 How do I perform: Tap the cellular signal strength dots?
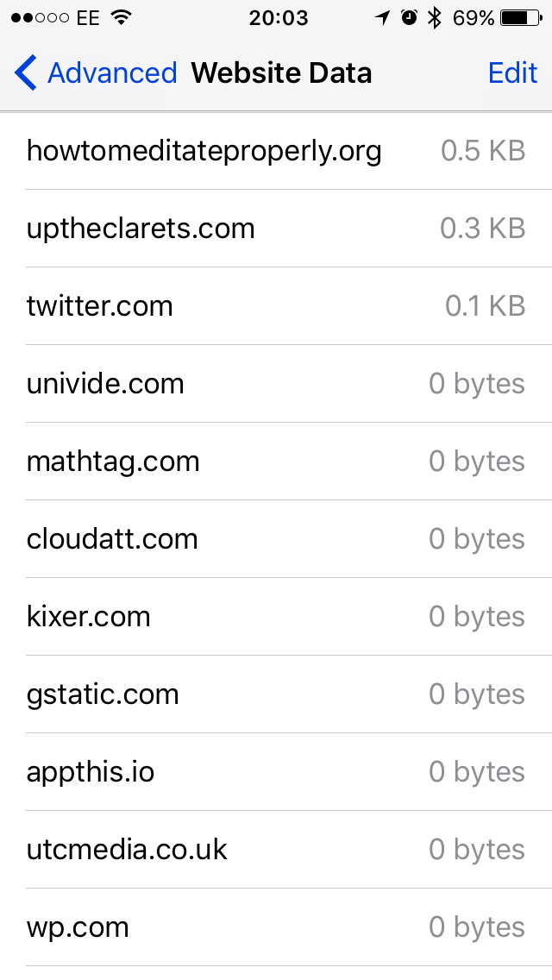pyautogui.click(x=41, y=18)
